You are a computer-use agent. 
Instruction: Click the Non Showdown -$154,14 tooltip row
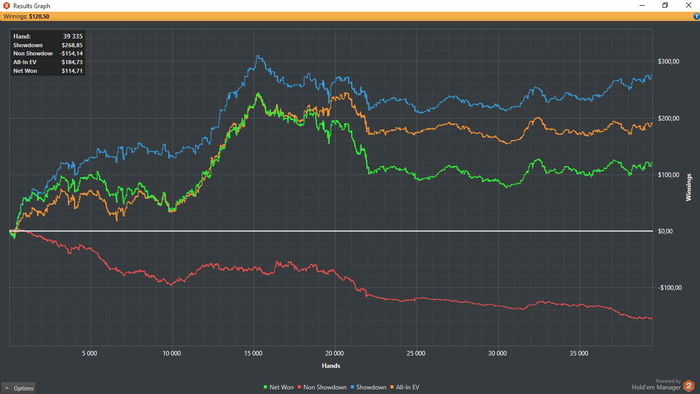pos(48,54)
